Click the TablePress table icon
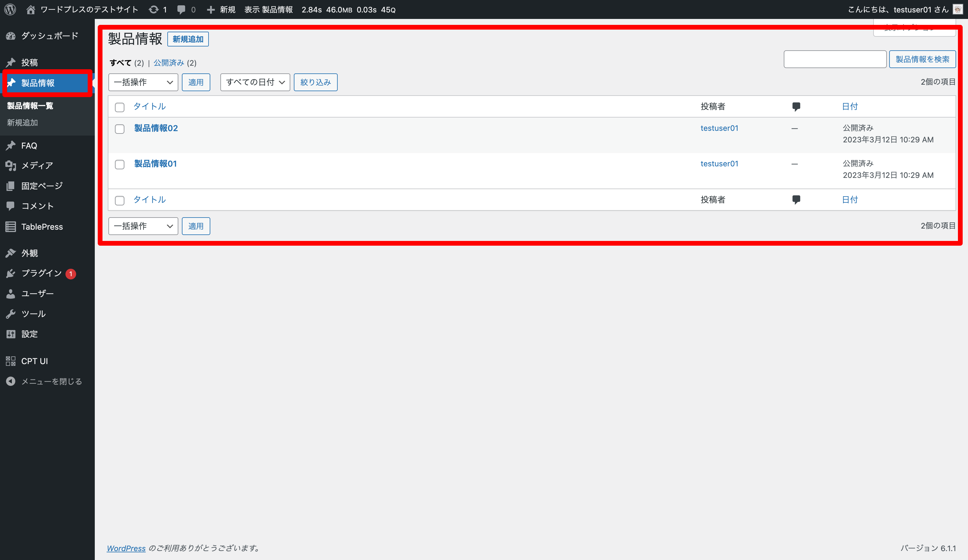This screenshot has height=560, width=968. (11, 226)
